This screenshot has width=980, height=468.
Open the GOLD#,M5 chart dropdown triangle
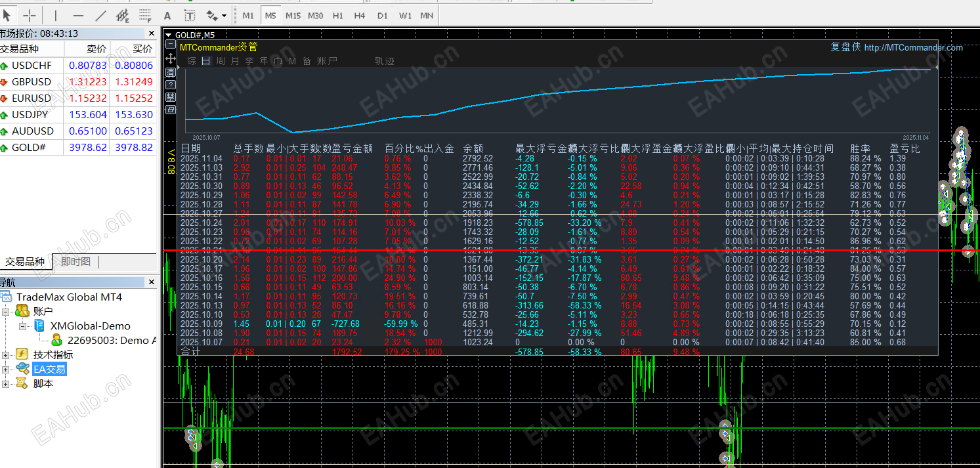tap(169, 35)
